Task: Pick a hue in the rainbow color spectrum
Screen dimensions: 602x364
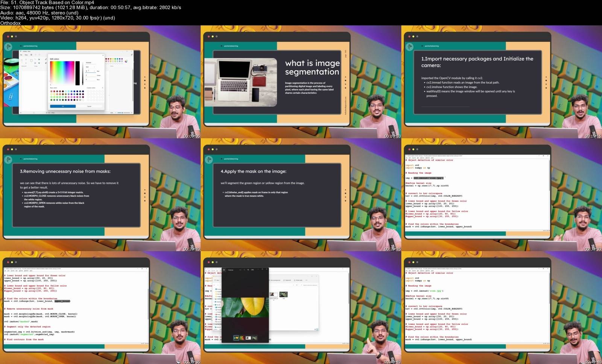Action: click(x=62, y=73)
